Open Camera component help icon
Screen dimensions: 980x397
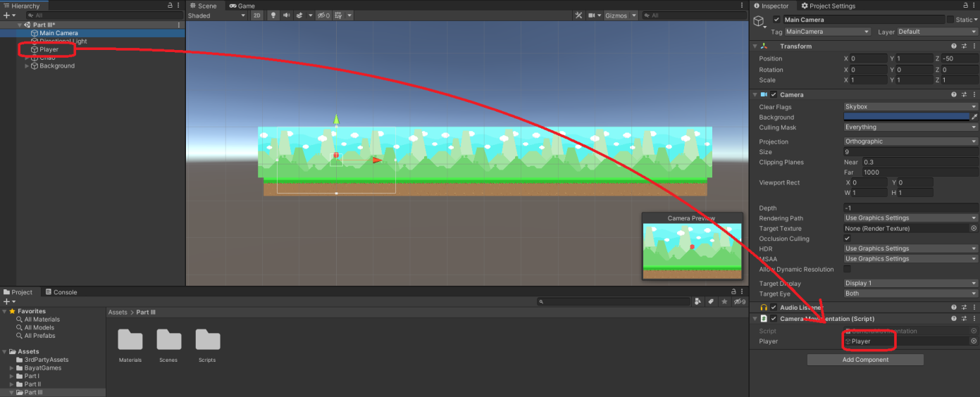pos(954,94)
